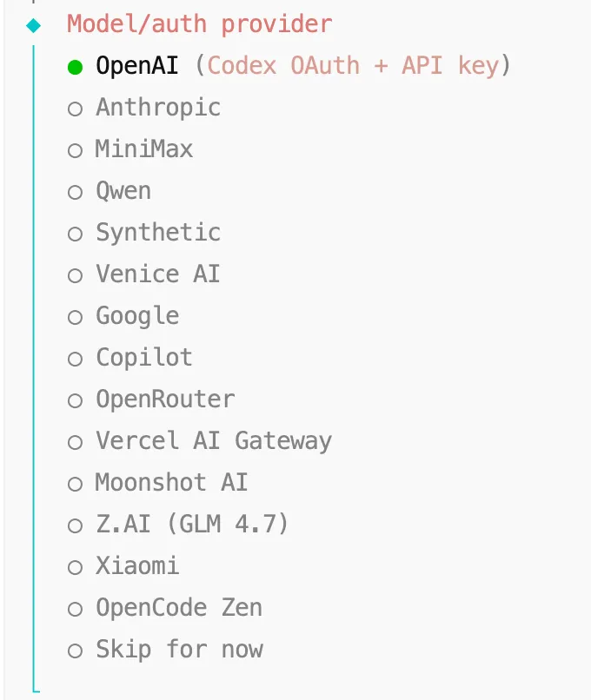Viewport: 591px width, 700px height.
Task: Click the OpenAI label text
Action: click(136, 66)
